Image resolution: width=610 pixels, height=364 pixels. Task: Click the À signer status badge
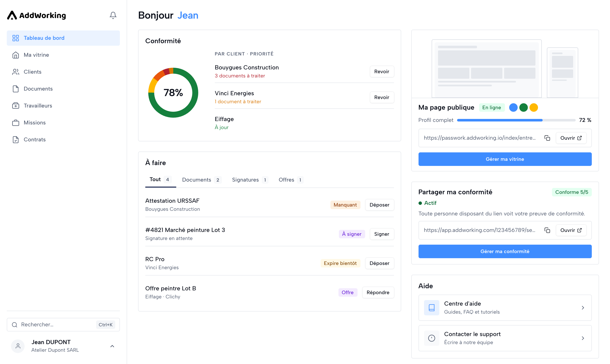pos(352,234)
